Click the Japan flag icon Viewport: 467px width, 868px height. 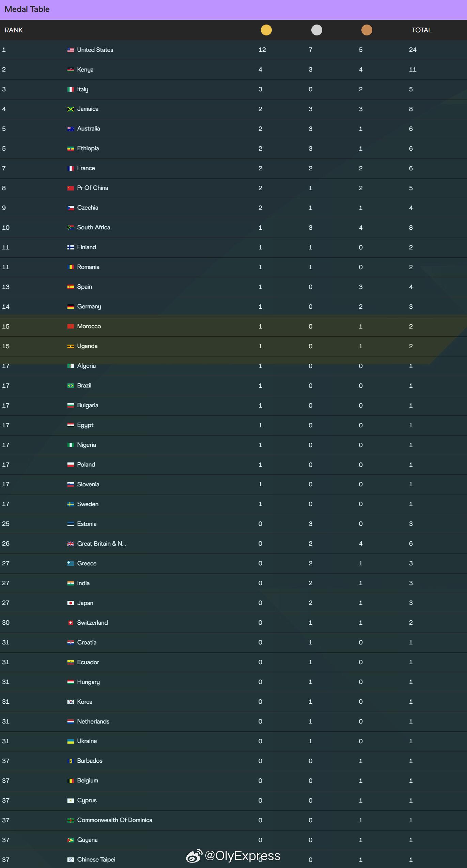coord(71,603)
